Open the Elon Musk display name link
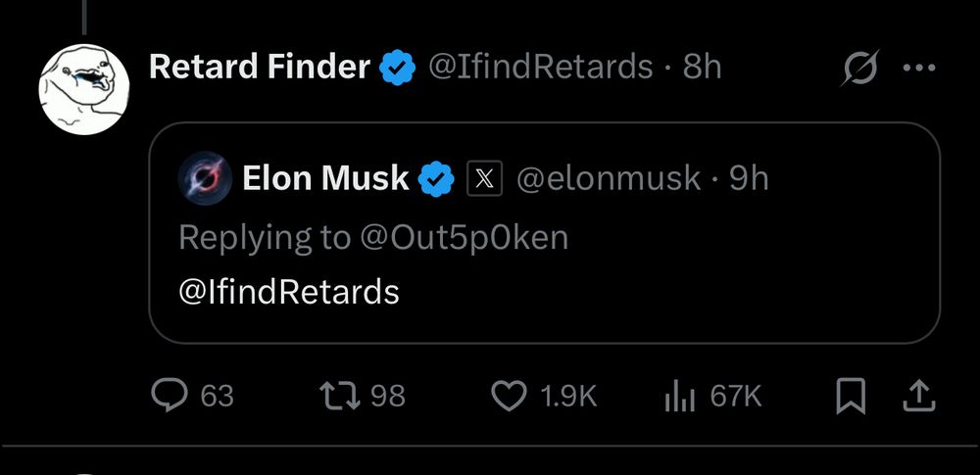The width and height of the screenshot is (980, 475). click(x=325, y=179)
